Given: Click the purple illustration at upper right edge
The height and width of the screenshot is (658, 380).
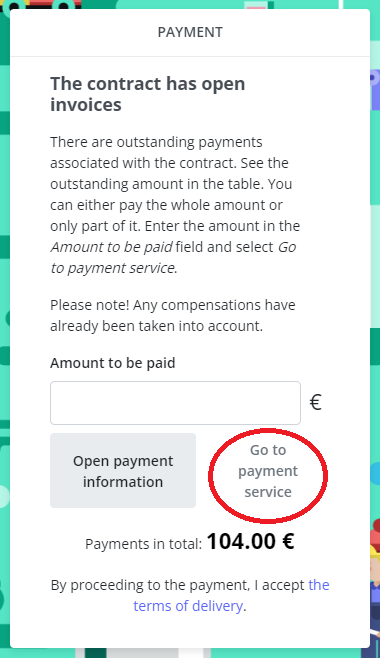Looking at the screenshot, I should click(375, 88).
